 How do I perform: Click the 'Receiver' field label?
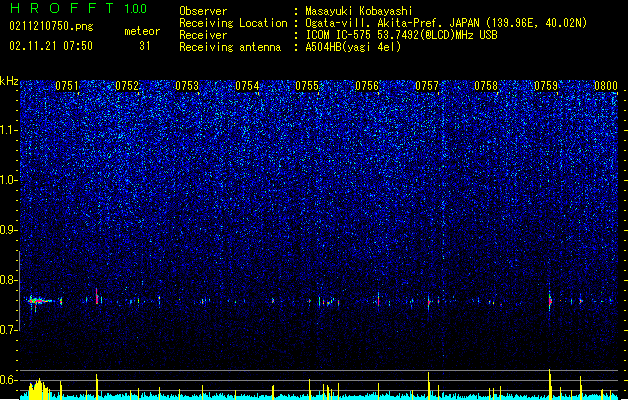(203, 35)
